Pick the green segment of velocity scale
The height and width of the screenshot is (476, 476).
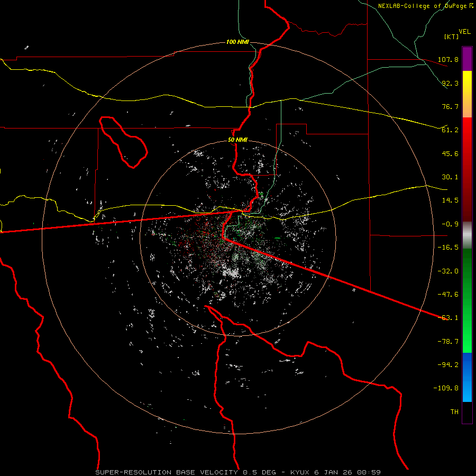click(467, 300)
